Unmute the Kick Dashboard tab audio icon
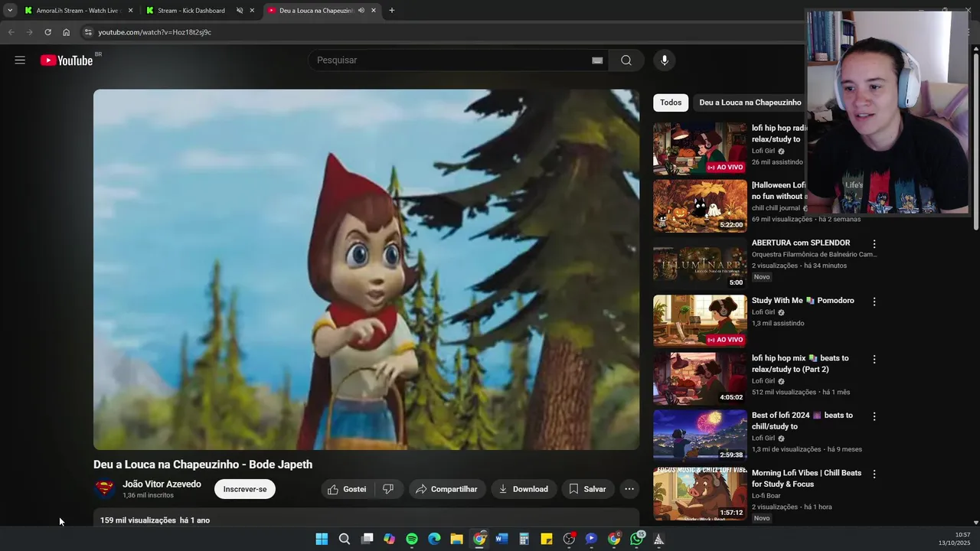The image size is (980, 551). click(x=239, y=11)
